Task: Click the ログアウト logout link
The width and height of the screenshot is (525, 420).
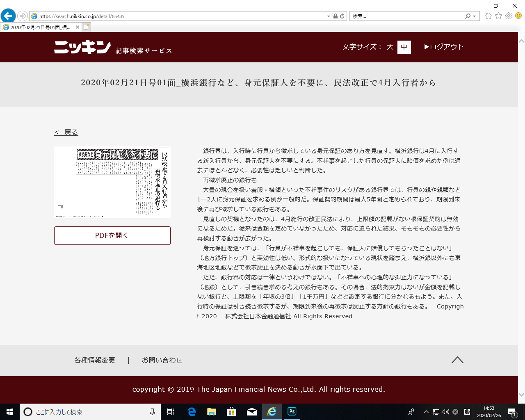Action: (444, 47)
